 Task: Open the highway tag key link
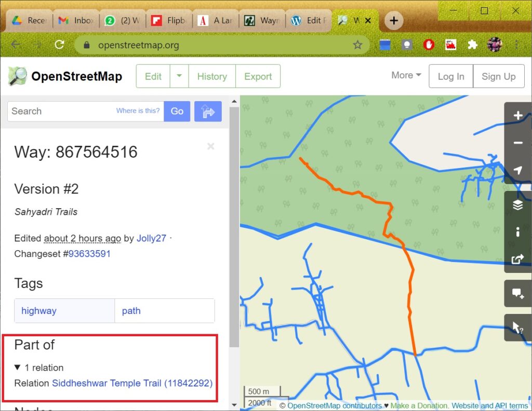click(x=39, y=311)
